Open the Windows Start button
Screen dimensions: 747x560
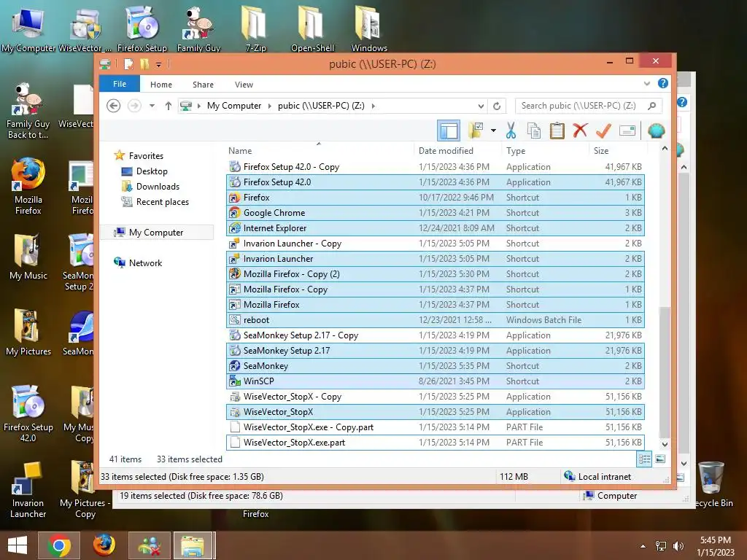tap(18, 545)
